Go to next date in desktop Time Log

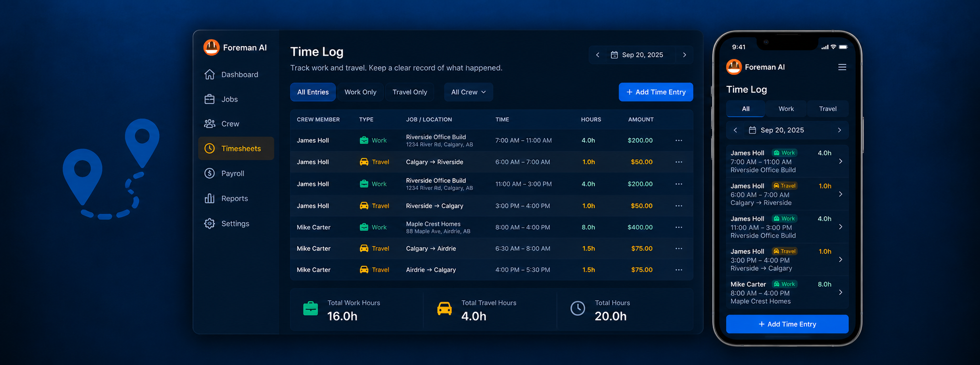pyautogui.click(x=684, y=55)
